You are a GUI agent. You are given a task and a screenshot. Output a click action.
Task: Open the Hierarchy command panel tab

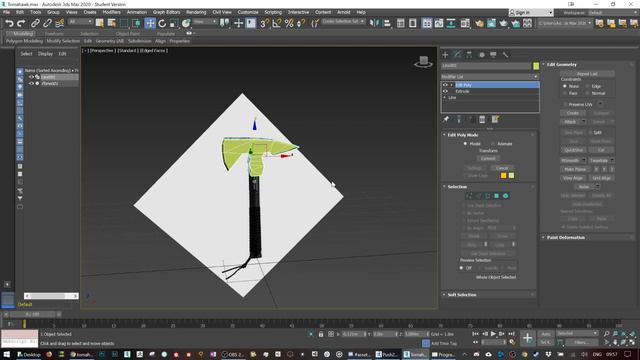(469, 55)
